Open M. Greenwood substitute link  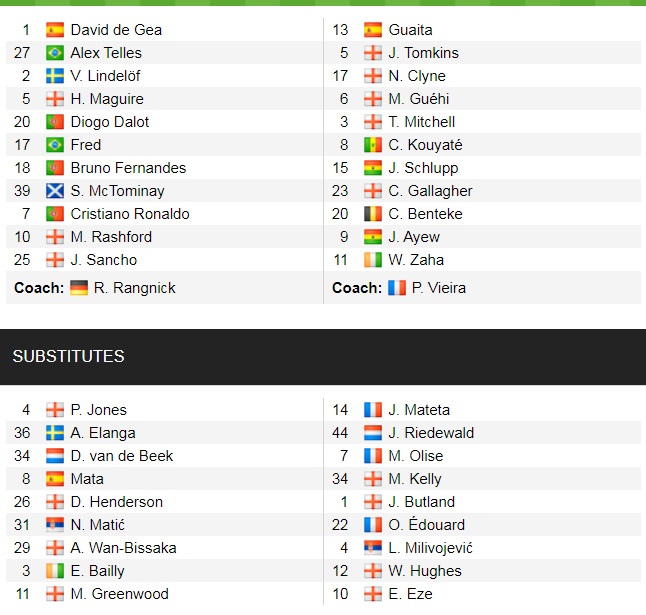click(119, 594)
